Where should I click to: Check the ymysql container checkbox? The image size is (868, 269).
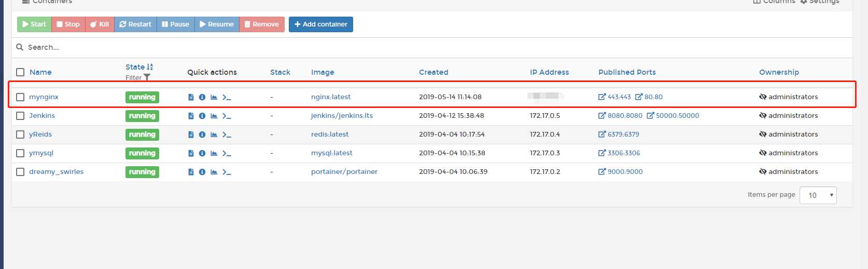click(x=20, y=153)
